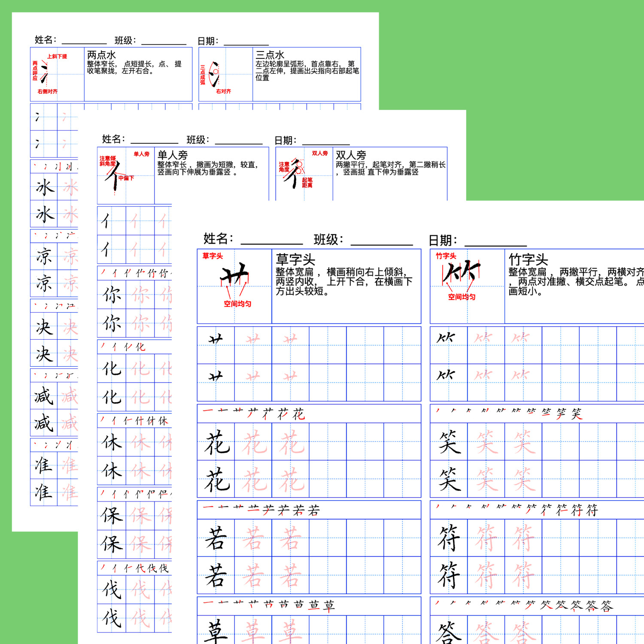
Task: Click the first black 符 character cell
Action: 449,538
